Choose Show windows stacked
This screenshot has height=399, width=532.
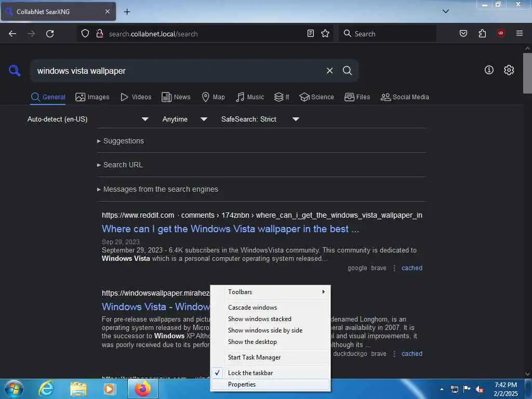coord(270,319)
